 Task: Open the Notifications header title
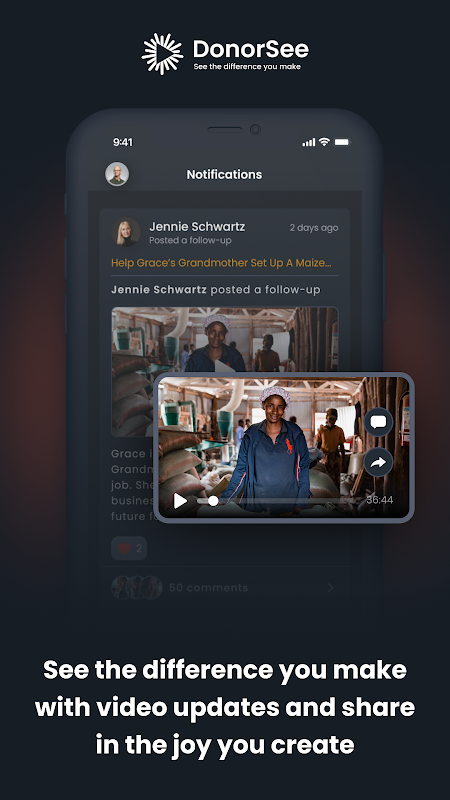tap(224, 174)
